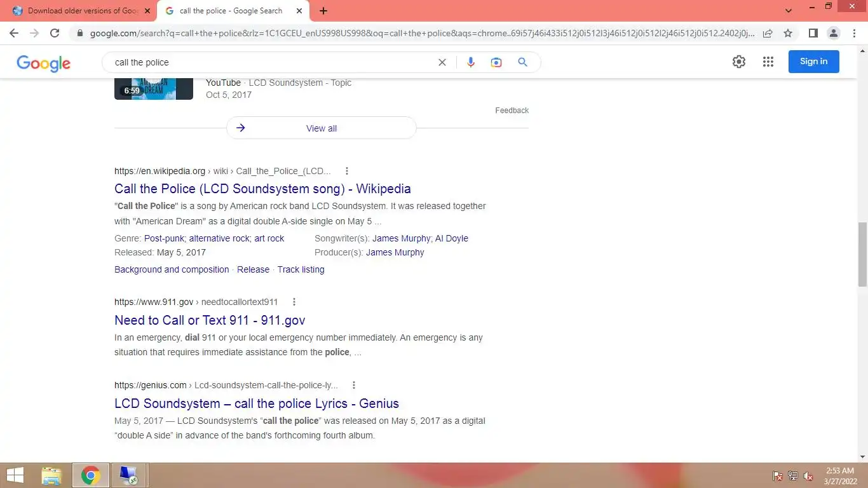Image resolution: width=868 pixels, height=488 pixels.
Task: Click the Sign in button
Action: coord(813,62)
